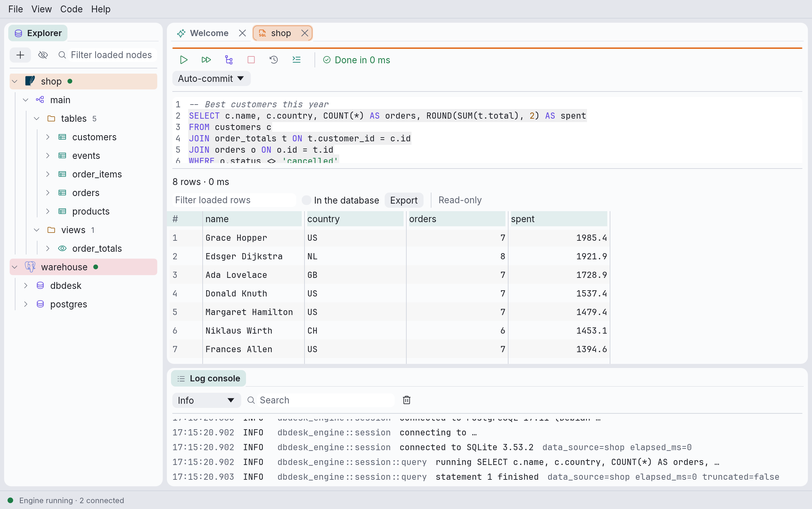Stop query execution with square icon
Screen dimensions: 812x509
coord(251,60)
